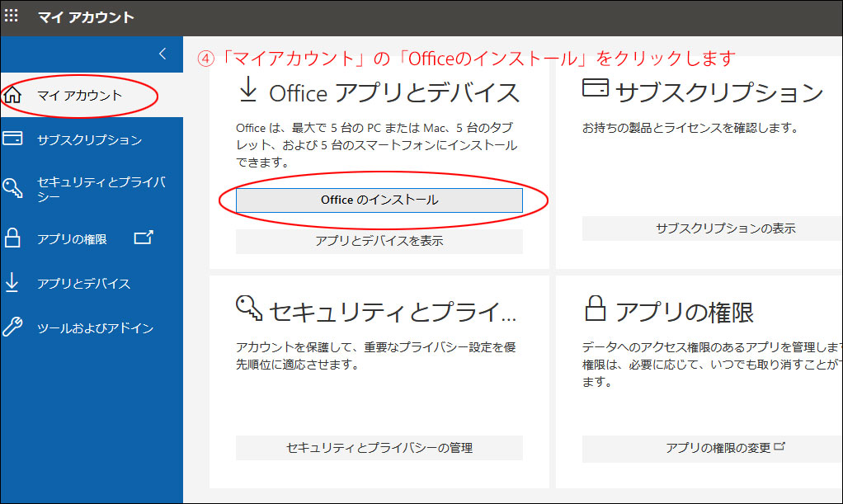Image resolution: width=843 pixels, height=504 pixels.
Task: Click the Office のインストール button
Action: (379, 200)
